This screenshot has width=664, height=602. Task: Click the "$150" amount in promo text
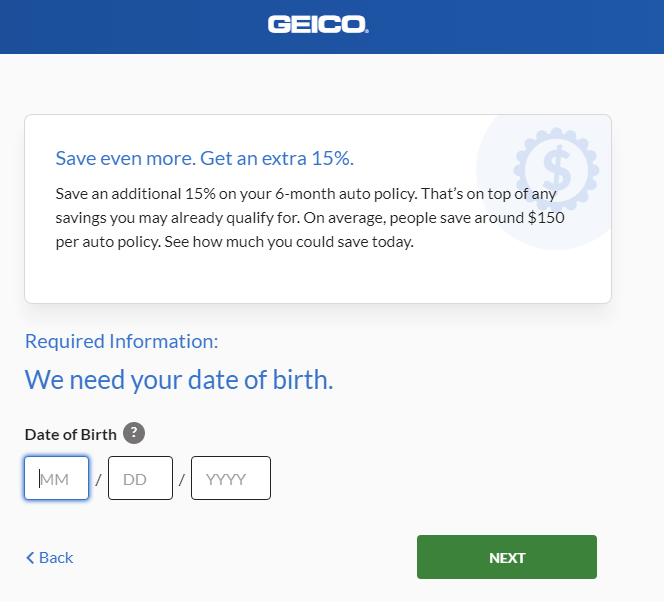coord(547,216)
